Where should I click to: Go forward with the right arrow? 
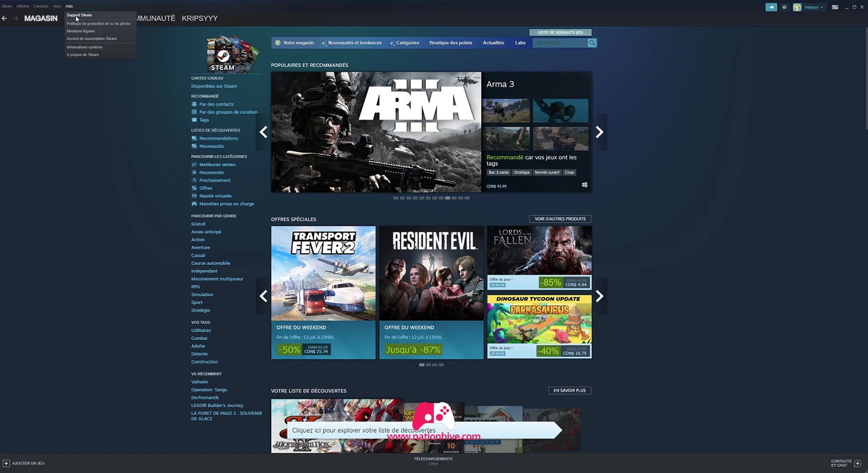click(15, 18)
